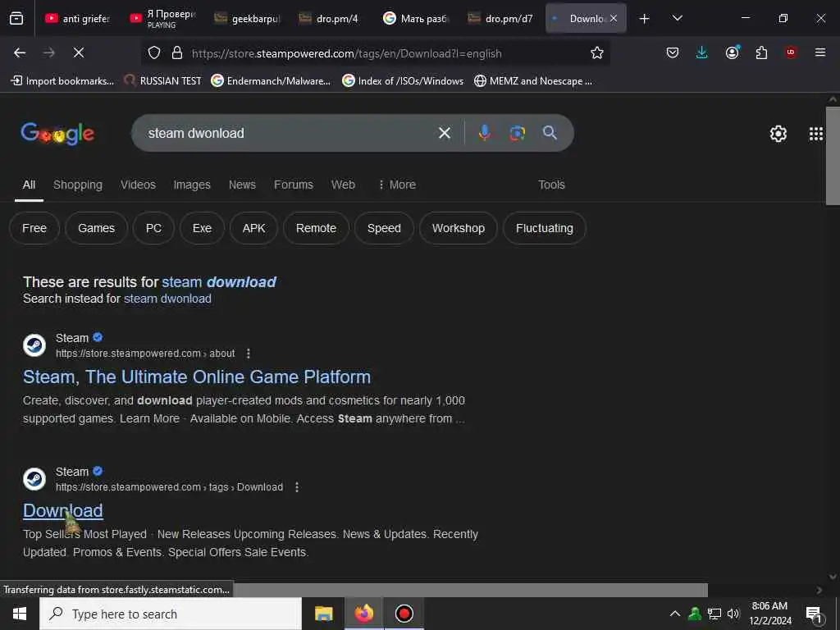Open the Firefox View icon in the tab bar
The width and height of the screenshot is (840, 630).
pyautogui.click(x=16, y=18)
